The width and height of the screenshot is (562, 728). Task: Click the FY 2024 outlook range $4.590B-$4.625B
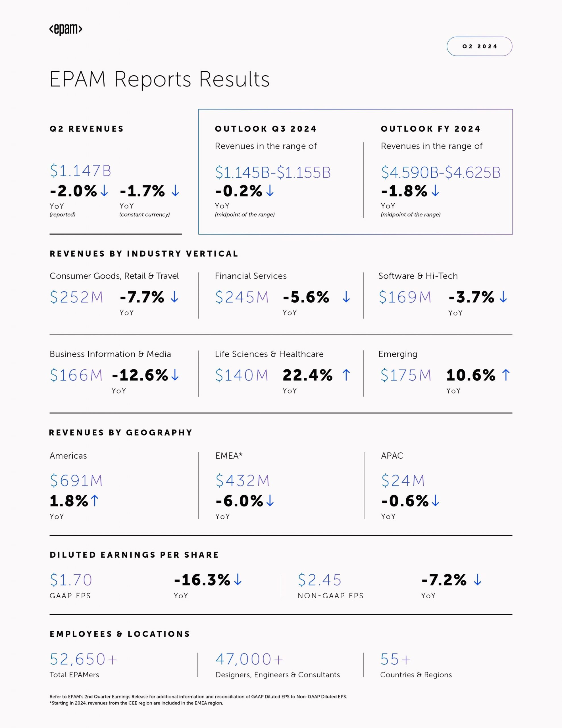pyautogui.click(x=441, y=172)
